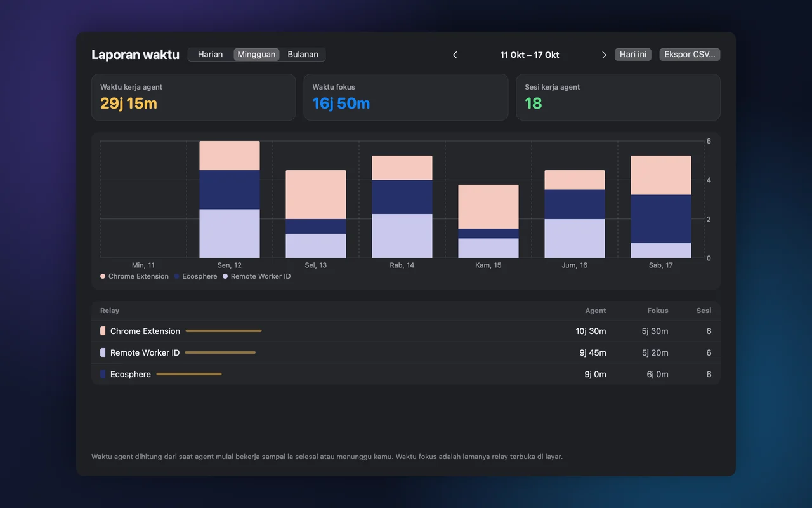812x508 pixels.
Task: Open Ekspor CSV… export dialog
Action: 690,55
